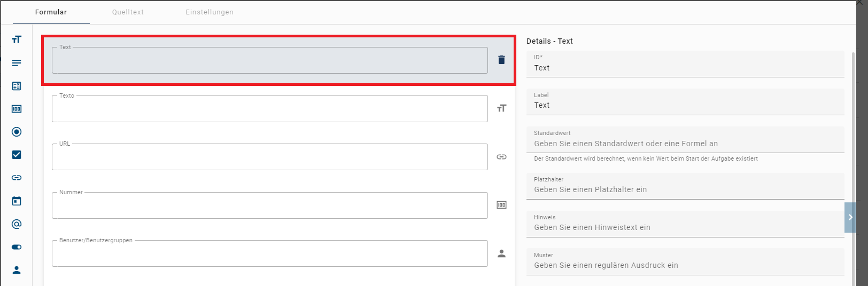Select the Texto form field
868x286 pixels.
(269, 109)
